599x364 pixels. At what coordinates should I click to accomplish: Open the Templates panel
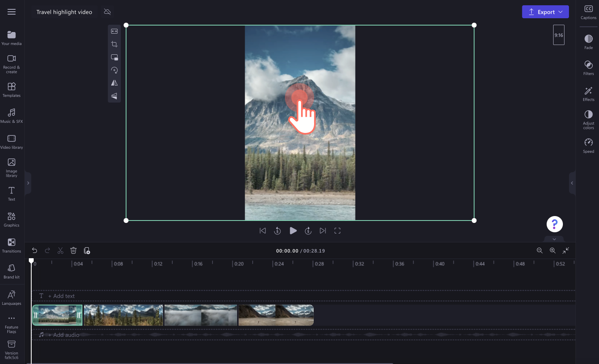11,90
